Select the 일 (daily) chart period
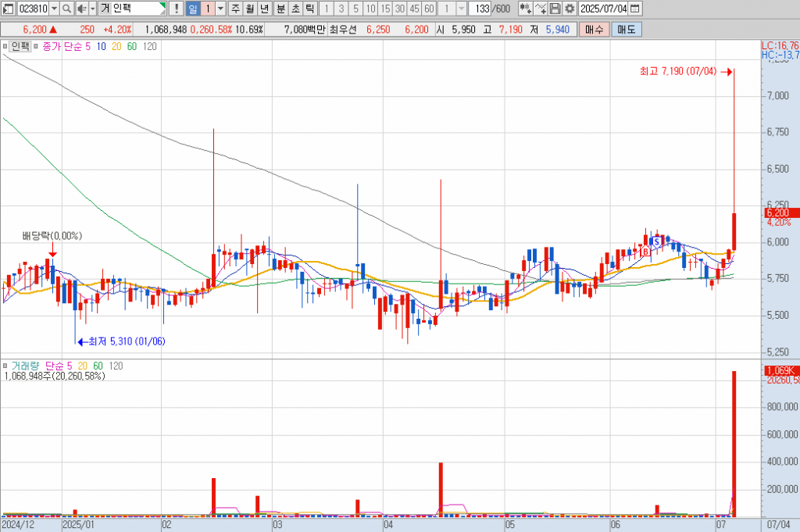This screenshot has height=532, width=800. coord(192,9)
